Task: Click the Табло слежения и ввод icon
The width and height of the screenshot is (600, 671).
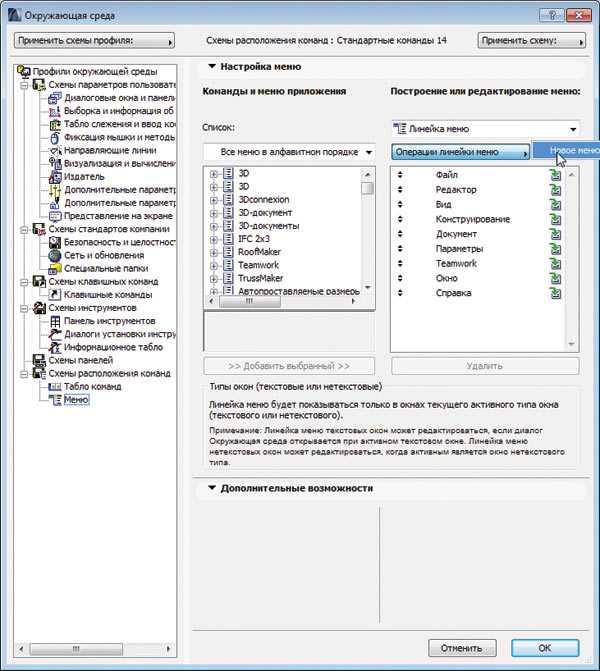Action: 55,125
